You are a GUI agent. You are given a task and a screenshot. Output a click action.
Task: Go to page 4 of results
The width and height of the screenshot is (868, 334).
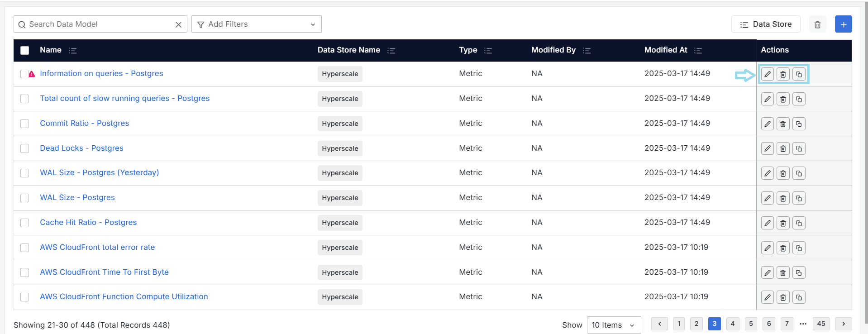(x=732, y=324)
